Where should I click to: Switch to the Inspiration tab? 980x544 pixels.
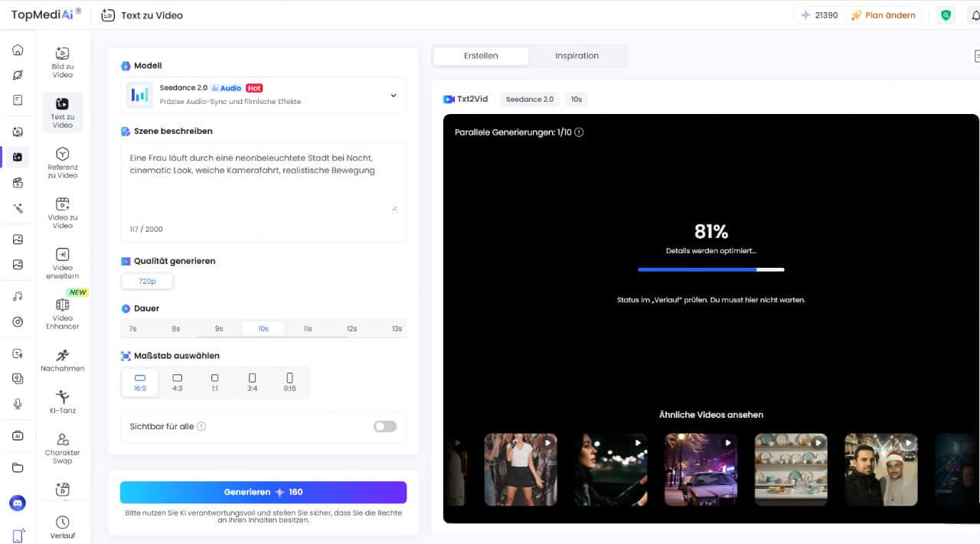point(577,56)
